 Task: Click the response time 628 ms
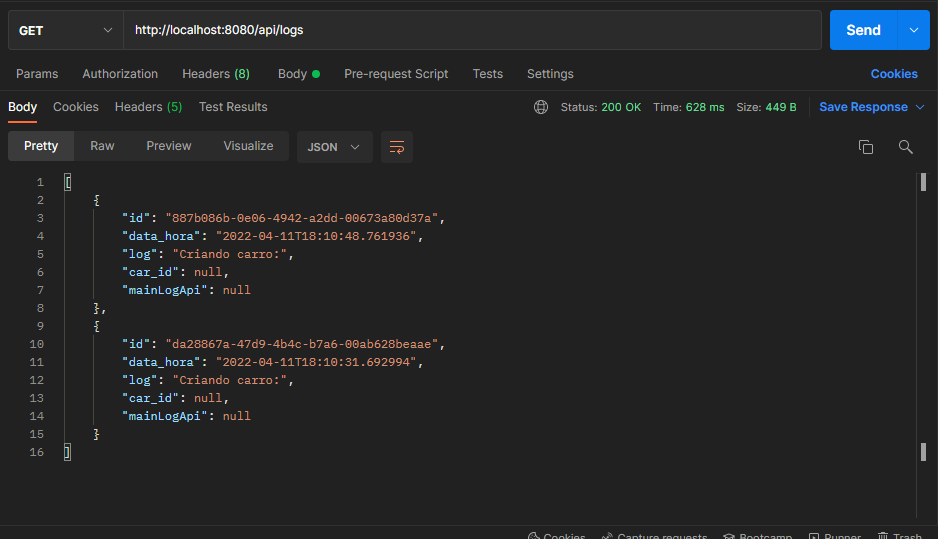[705, 107]
